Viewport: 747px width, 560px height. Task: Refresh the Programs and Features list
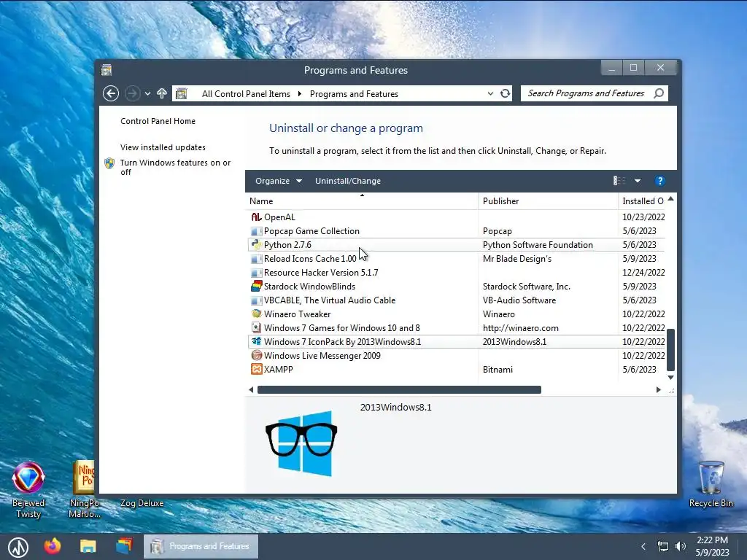[505, 93]
